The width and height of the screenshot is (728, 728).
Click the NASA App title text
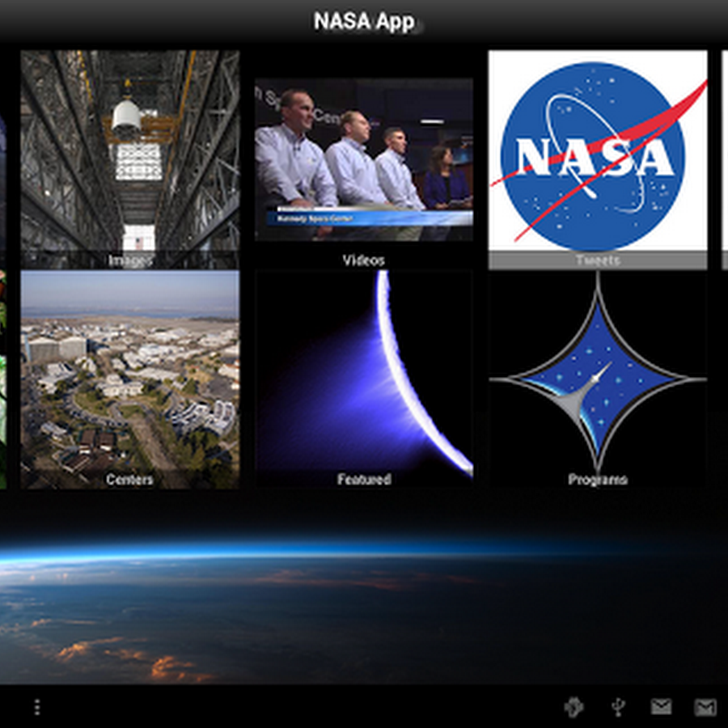coord(364,21)
